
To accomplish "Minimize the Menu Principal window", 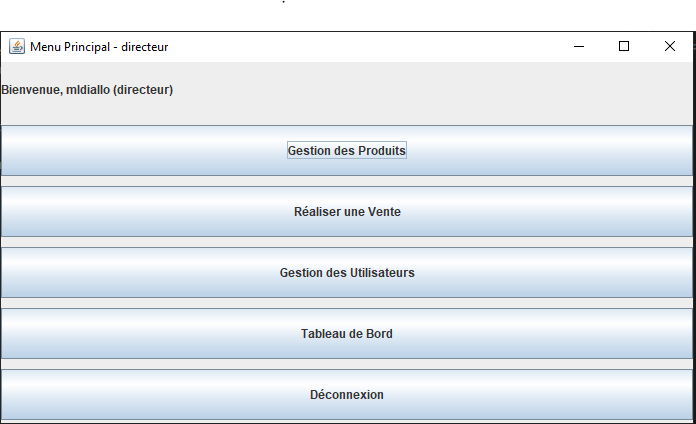I will 579,46.
